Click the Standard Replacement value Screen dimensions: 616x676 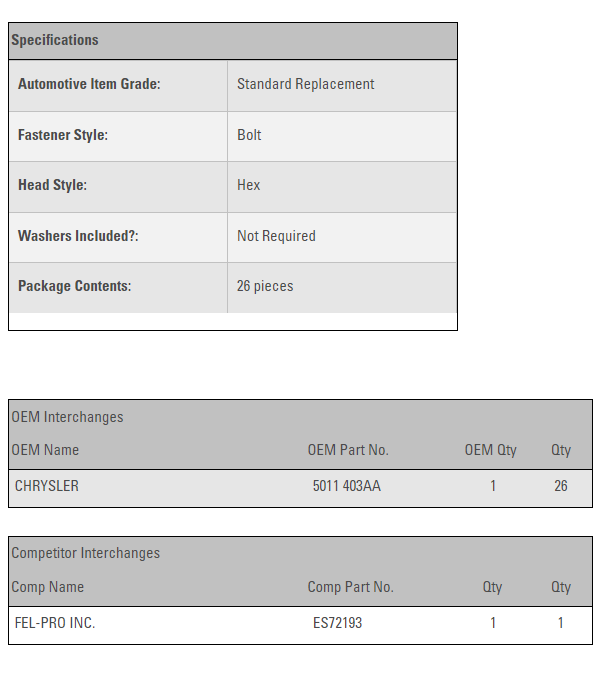coord(305,85)
